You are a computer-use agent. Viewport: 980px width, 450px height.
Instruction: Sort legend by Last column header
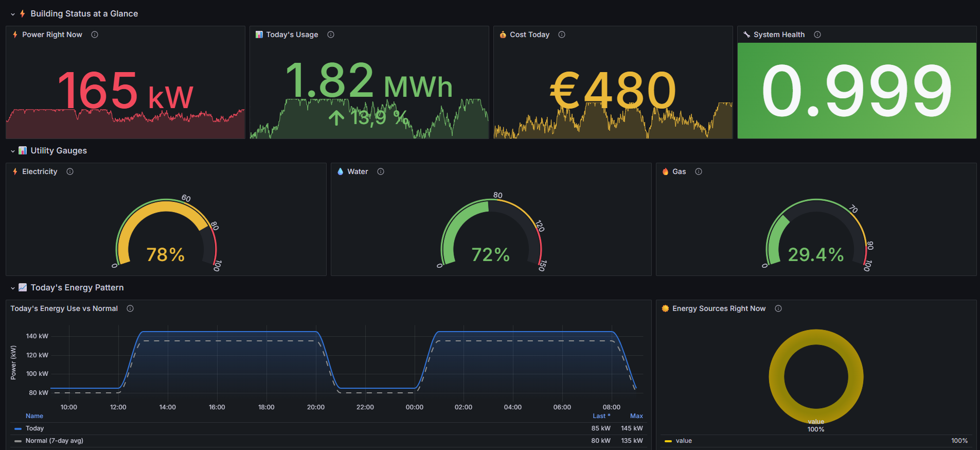coord(600,416)
